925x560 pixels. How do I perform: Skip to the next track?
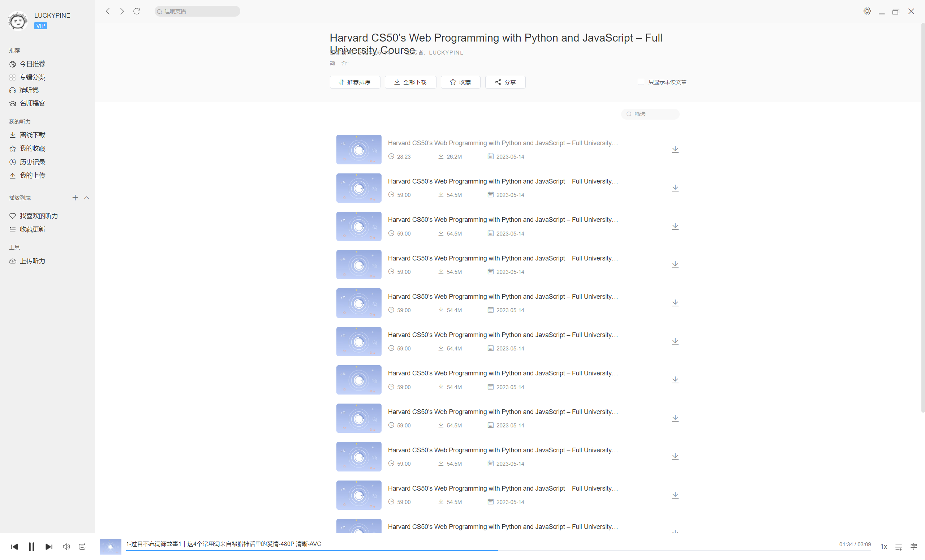[x=49, y=547]
